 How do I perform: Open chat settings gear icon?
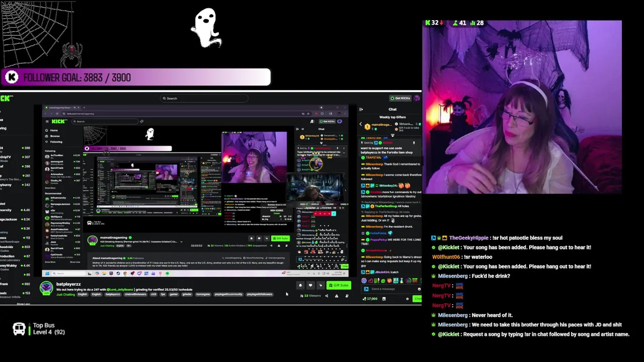[x=408, y=299]
